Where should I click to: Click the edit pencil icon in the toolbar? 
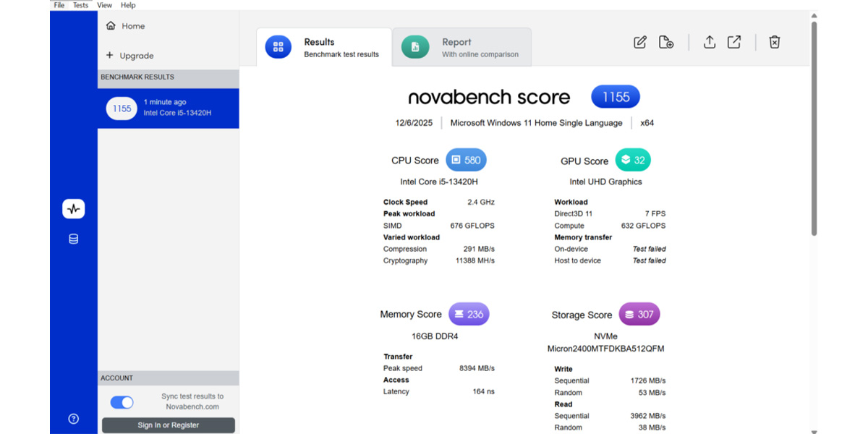click(640, 43)
